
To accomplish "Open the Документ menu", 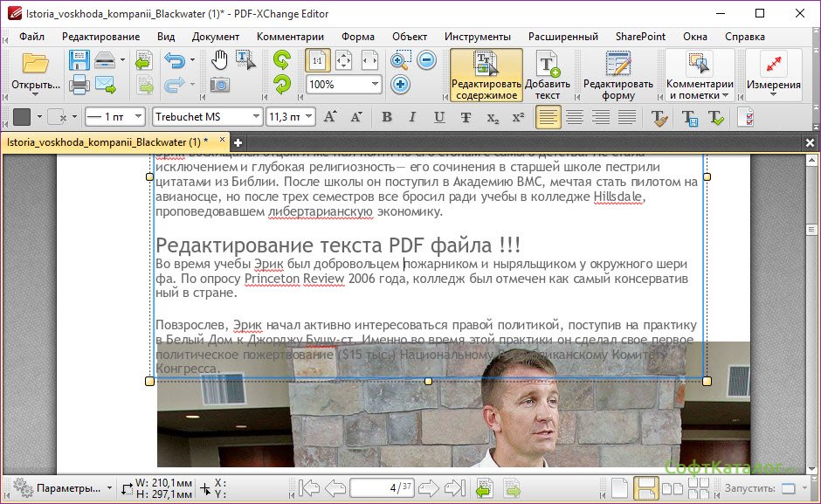I will [216, 37].
